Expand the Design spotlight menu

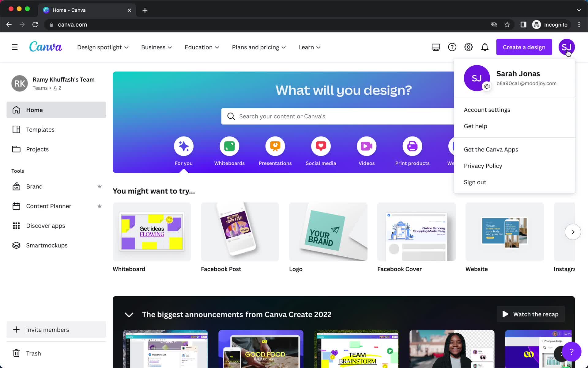pyautogui.click(x=103, y=47)
